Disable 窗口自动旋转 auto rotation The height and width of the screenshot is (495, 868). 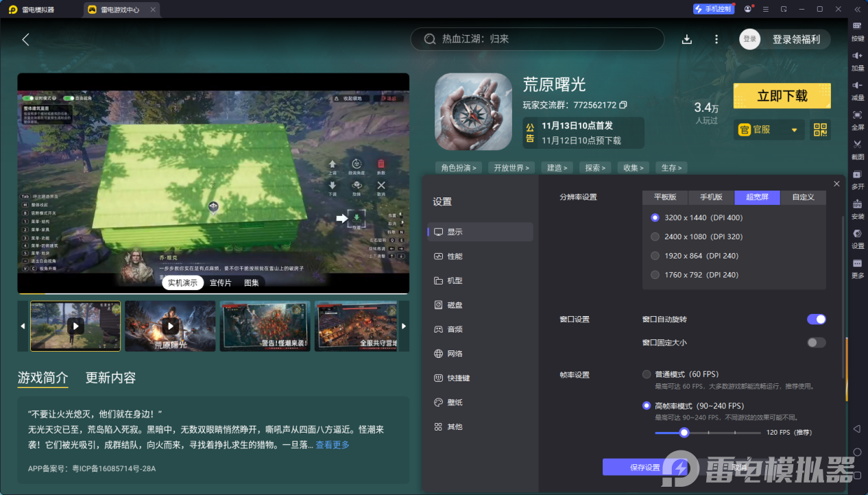[x=816, y=319]
